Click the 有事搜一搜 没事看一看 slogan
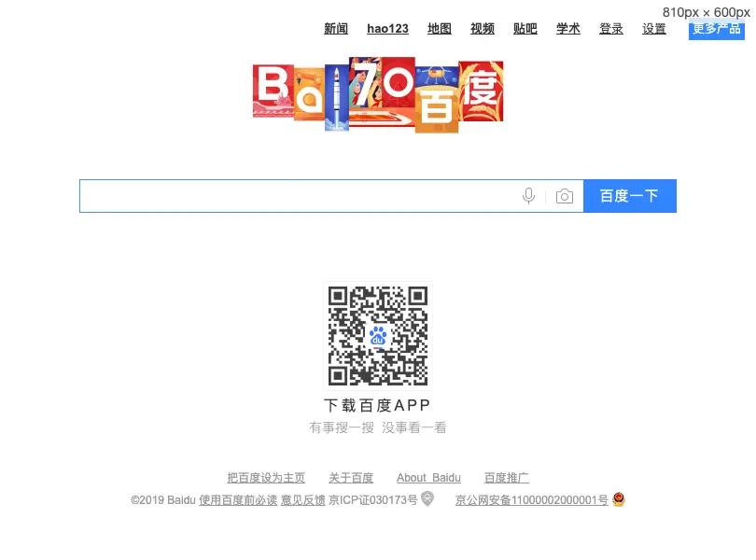Image resolution: width=756 pixels, height=560 pixels. click(x=378, y=427)
